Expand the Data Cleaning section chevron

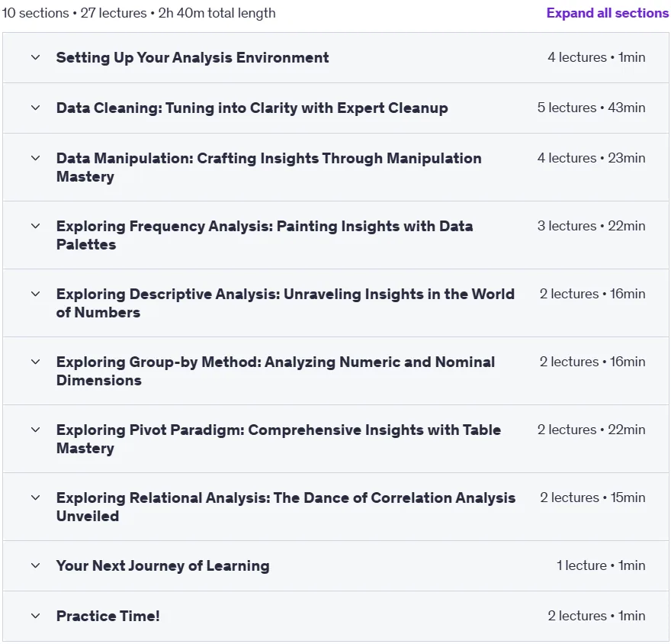coord(36,108)
